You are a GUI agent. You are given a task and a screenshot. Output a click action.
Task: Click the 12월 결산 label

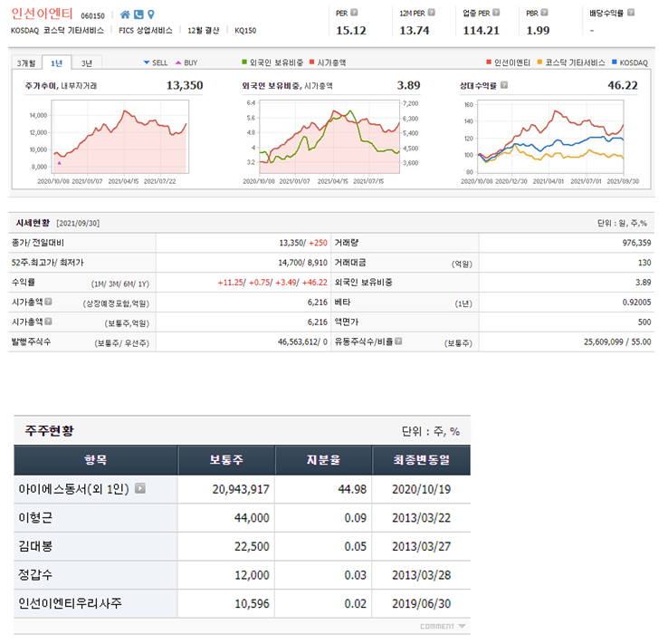pyautogui.click(x=204, y=30)
